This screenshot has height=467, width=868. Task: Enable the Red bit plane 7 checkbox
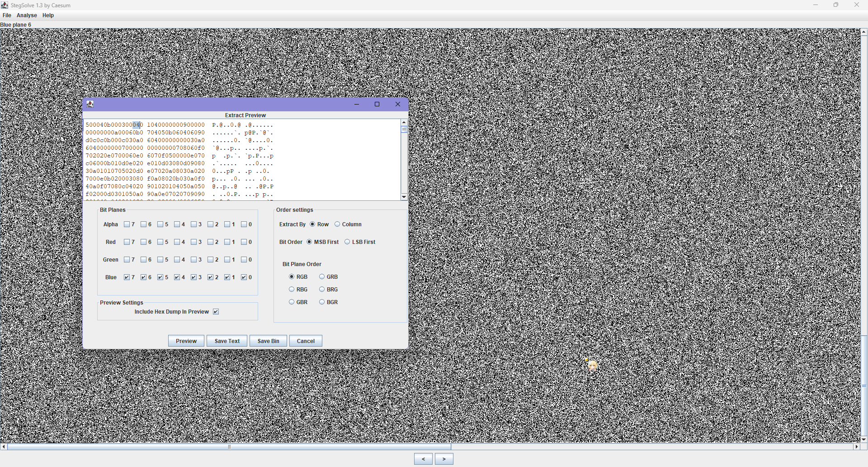pos(127,242)
